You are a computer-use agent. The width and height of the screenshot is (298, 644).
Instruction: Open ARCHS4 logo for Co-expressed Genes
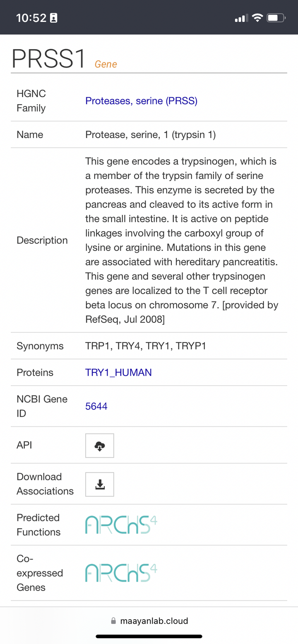coord(121,573)
